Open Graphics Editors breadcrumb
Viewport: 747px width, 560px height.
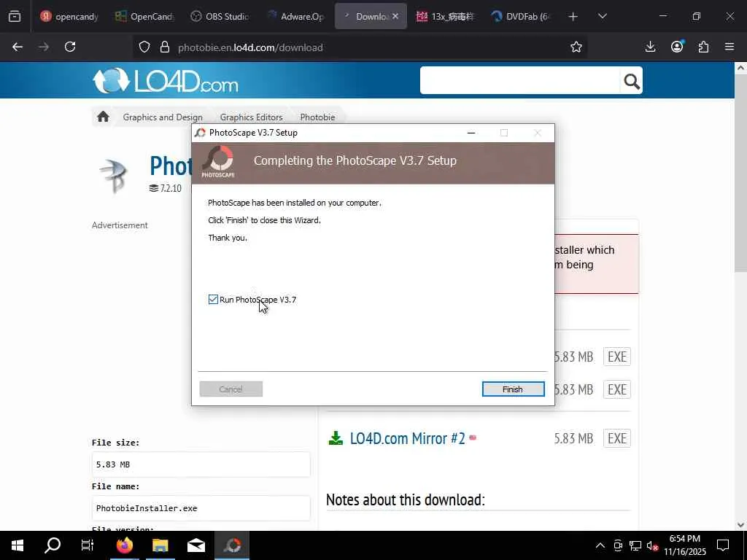[251, 117]
